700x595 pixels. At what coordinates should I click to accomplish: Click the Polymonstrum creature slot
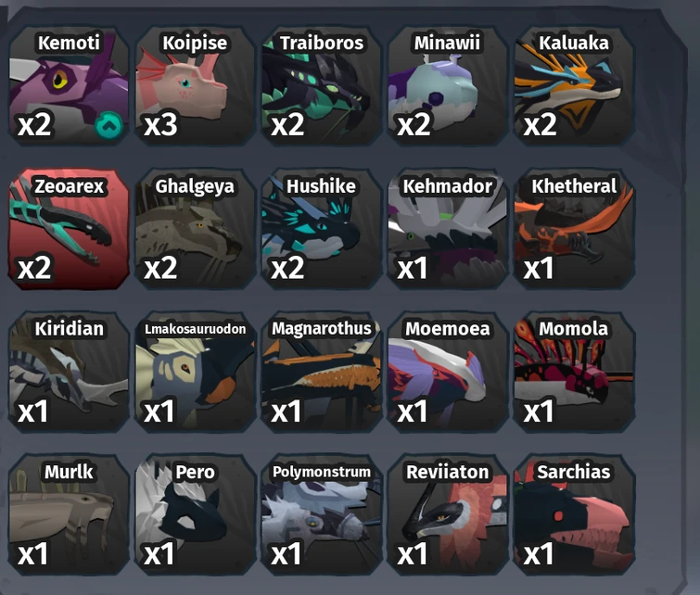(x=322, y=514)
